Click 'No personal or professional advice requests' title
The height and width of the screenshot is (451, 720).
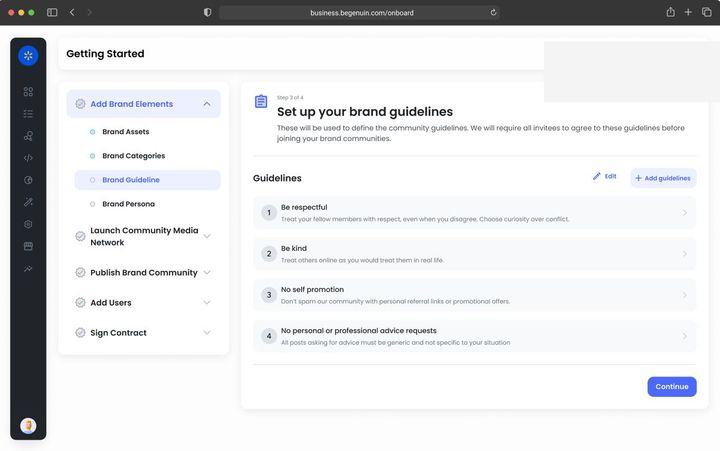click(x=359, y=331)
